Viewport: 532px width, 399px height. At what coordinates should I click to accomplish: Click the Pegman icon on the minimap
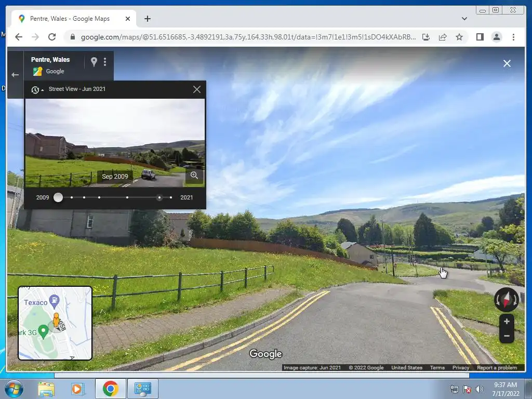(56, 320)
